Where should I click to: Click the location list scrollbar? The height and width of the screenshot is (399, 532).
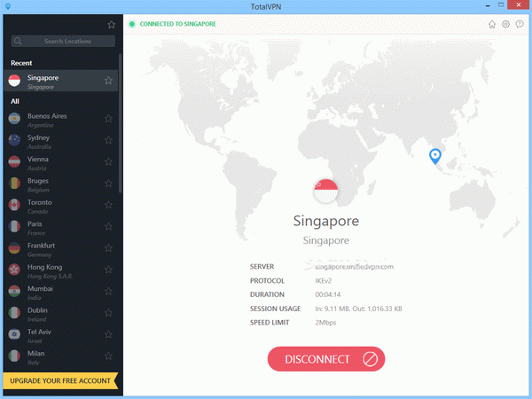coord(120,123)
